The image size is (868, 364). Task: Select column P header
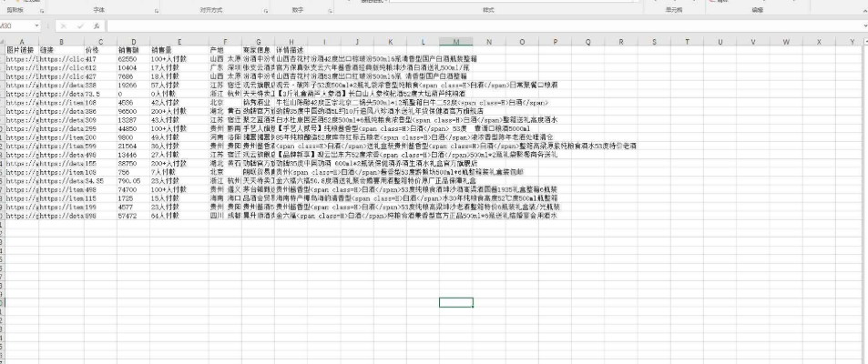coord(556,42)
